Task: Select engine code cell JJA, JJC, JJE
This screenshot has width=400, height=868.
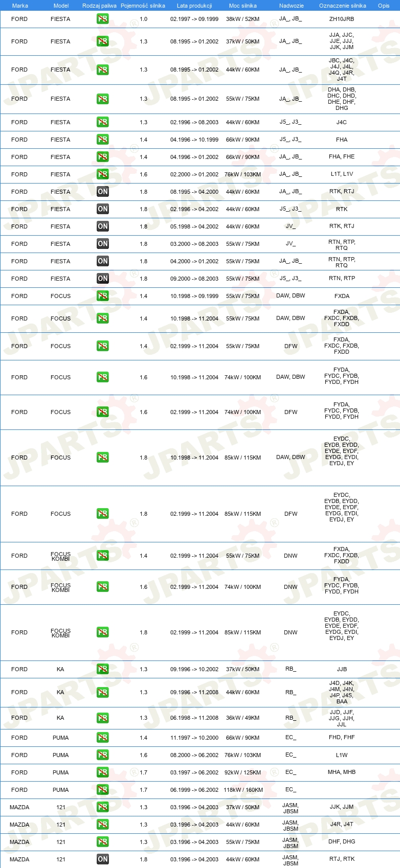Action: tap(342, 41)
